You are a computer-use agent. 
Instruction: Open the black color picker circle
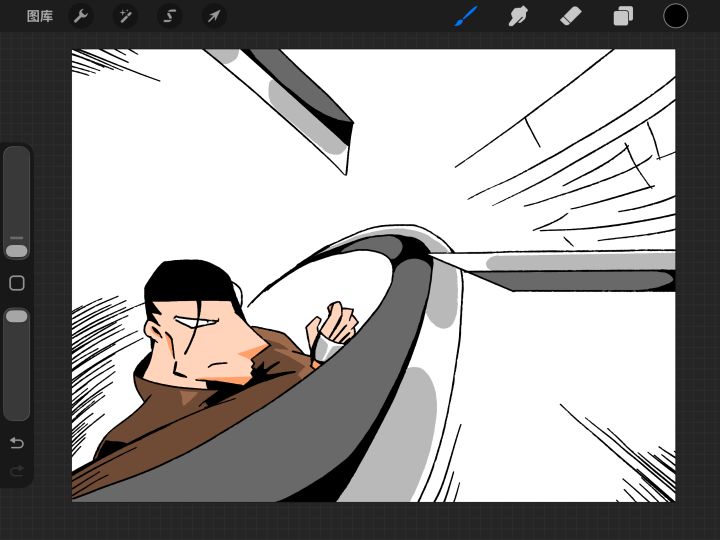[675, 16]
